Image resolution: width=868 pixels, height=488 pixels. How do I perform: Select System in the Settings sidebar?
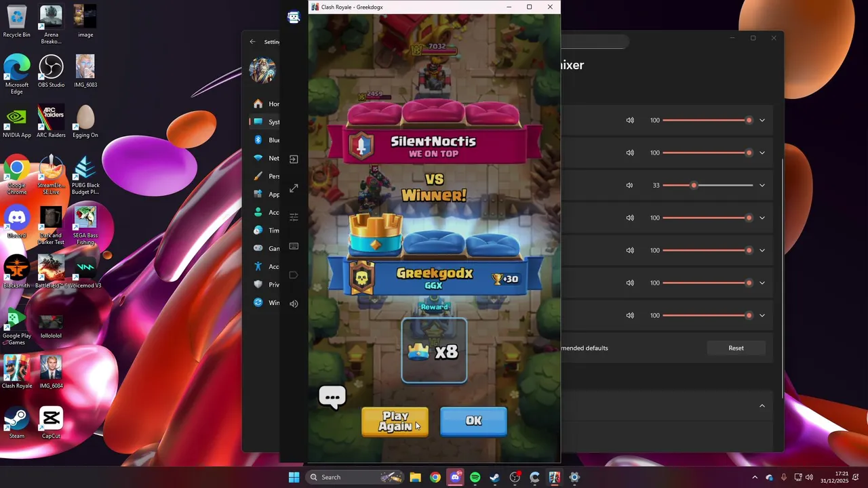pyautogui.click(x=265, y=122)
